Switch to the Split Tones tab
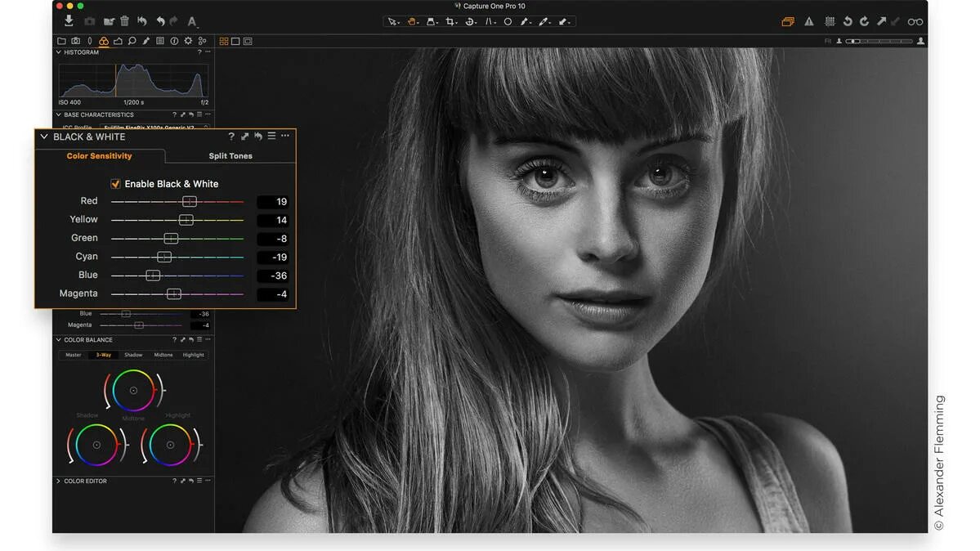980x551 pixels. [x=230, y=155]
